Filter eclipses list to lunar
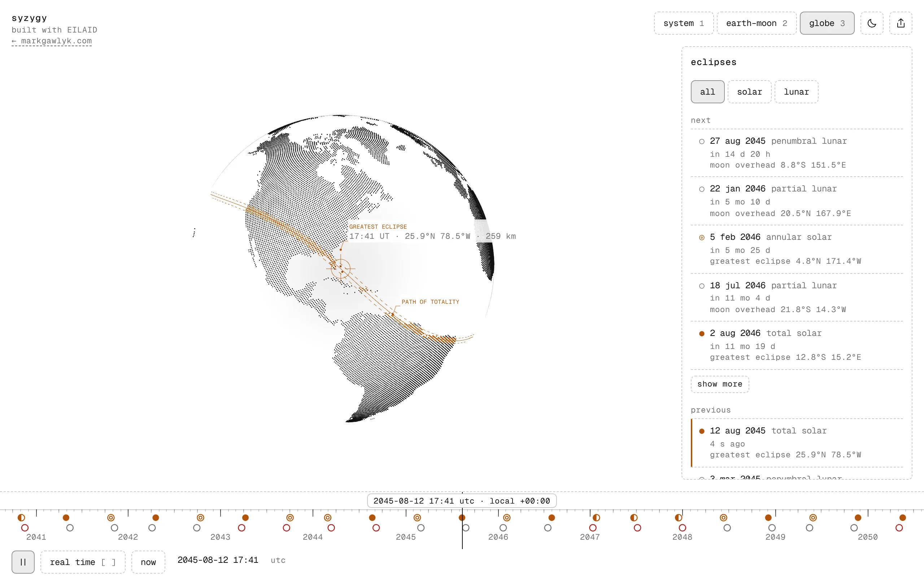924x578 pixels. [796, 92]
